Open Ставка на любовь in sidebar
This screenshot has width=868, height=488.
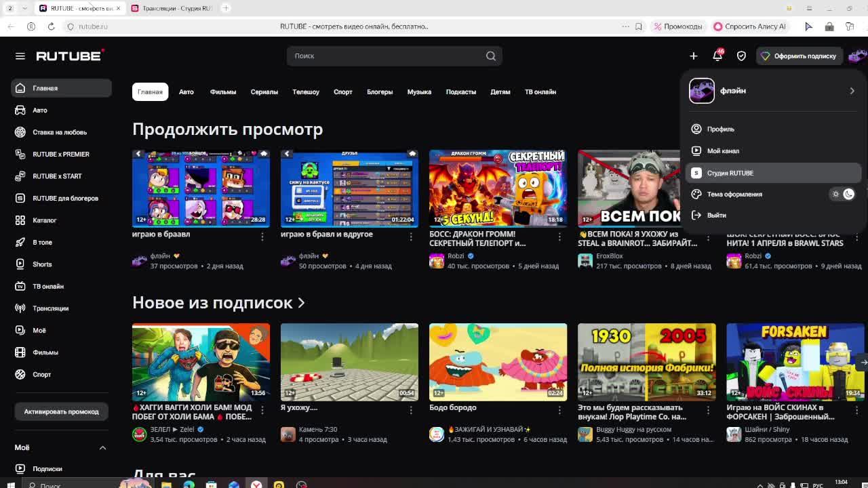[61, 132]
